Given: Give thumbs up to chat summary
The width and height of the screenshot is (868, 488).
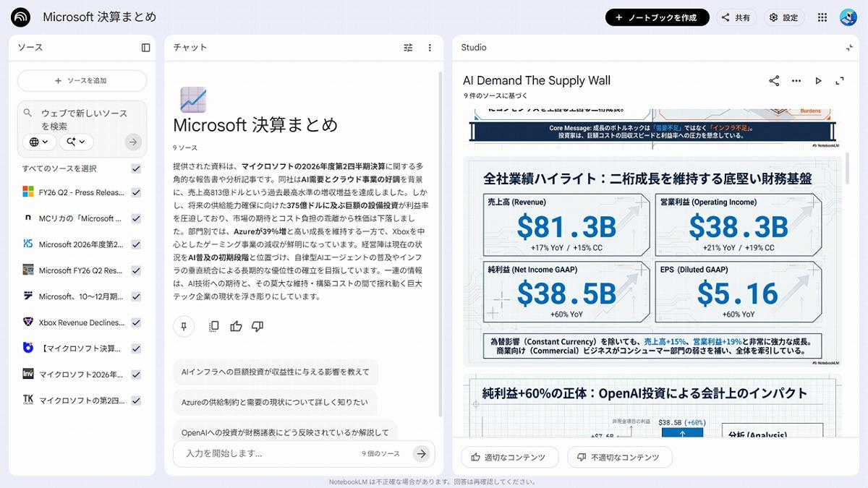Looking at the screenshot, I should click(236, 327).
